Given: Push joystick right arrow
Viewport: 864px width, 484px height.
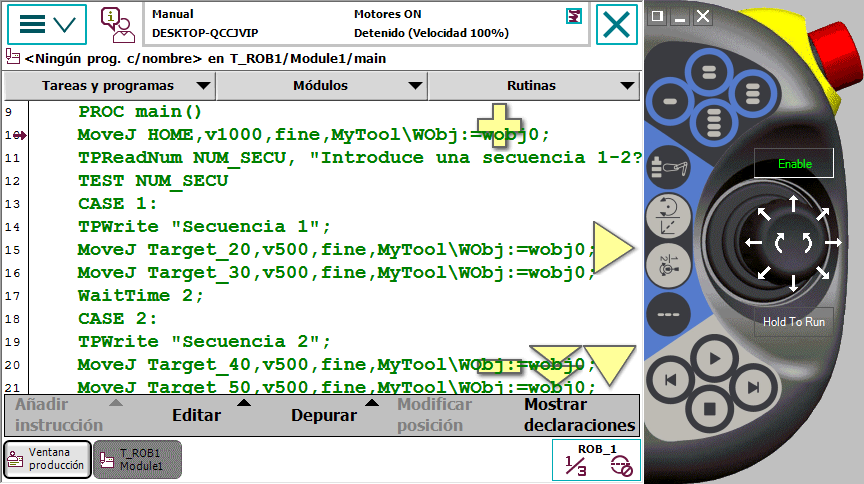Looking at the screenshot, I should coord(833,243).
